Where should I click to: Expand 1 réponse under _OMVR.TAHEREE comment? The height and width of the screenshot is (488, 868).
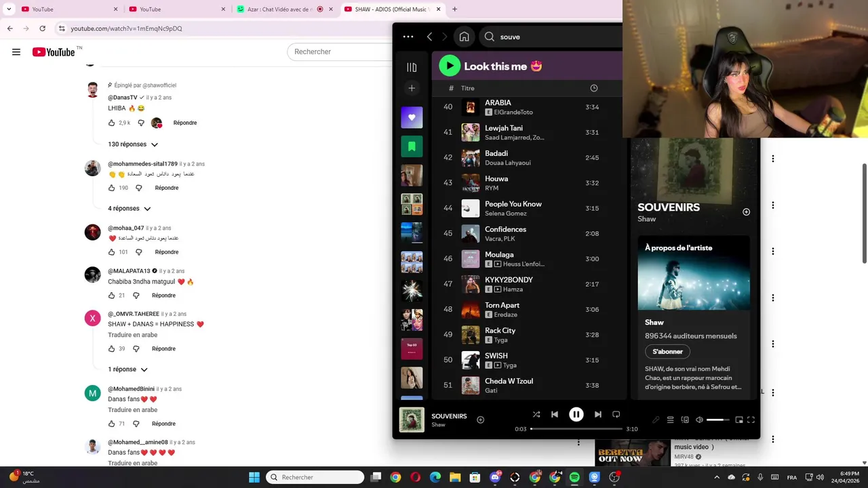[x=127, y=369]
